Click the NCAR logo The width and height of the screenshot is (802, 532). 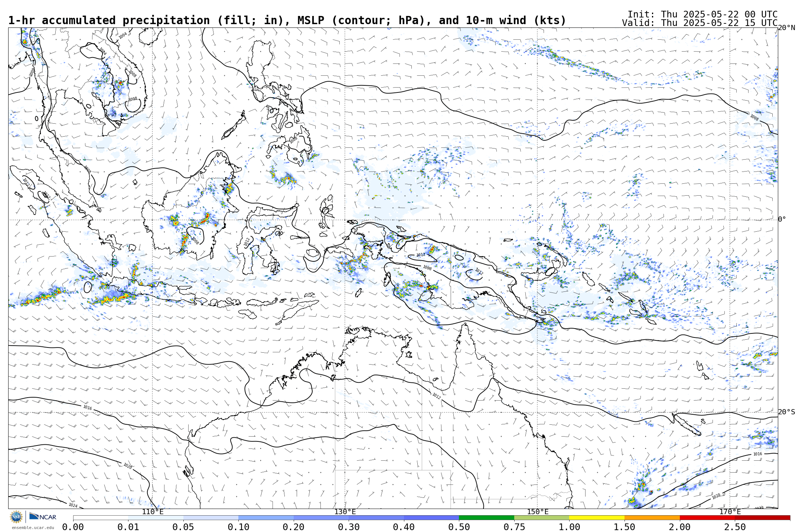[x=43, y=516]
